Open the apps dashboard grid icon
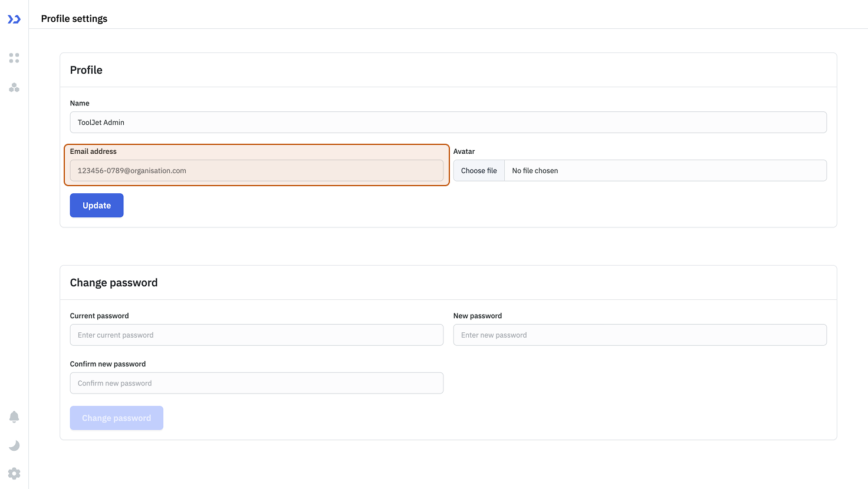Image resolution: width=868 pixels, height=489 pixels. coord(14,58)
